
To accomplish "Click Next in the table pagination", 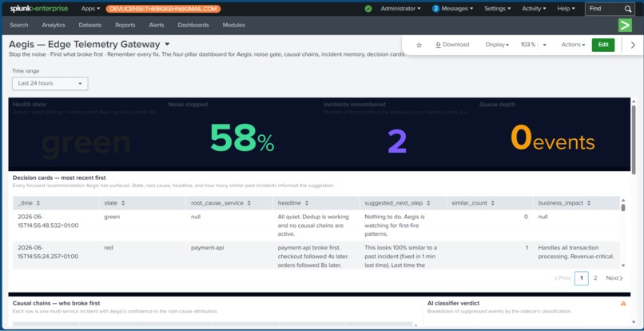I will (x=614, y=278).
